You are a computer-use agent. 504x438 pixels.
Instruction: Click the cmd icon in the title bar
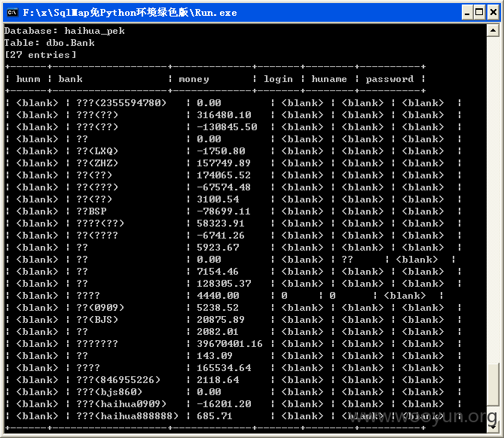pyautogui.click(x=12, y=13)
